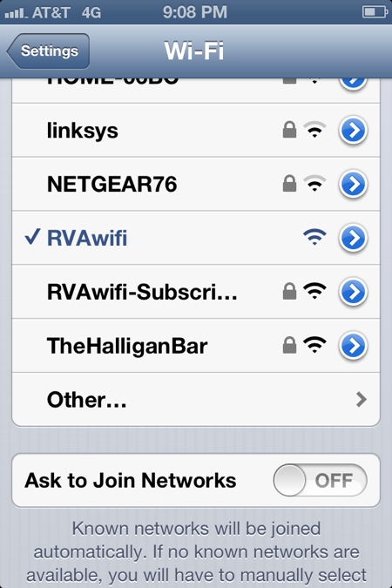Open details arrow for NETGEAR76 network
The width and height of the screenshot is (392, 588).
coord(353,184)
